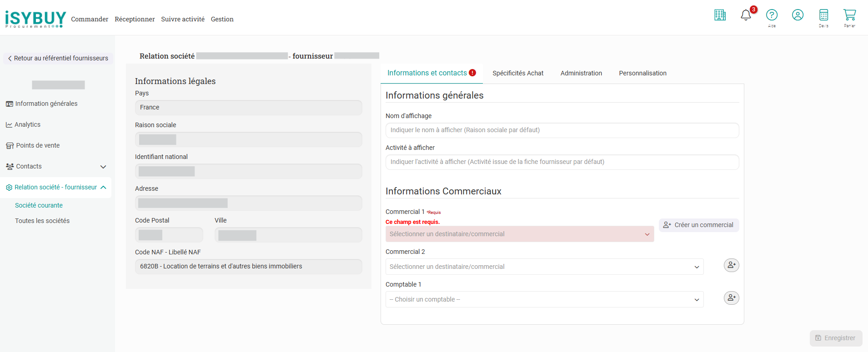Open the Commercial 1 dropdown
The image size is (868, 352).
pos(519,234)
